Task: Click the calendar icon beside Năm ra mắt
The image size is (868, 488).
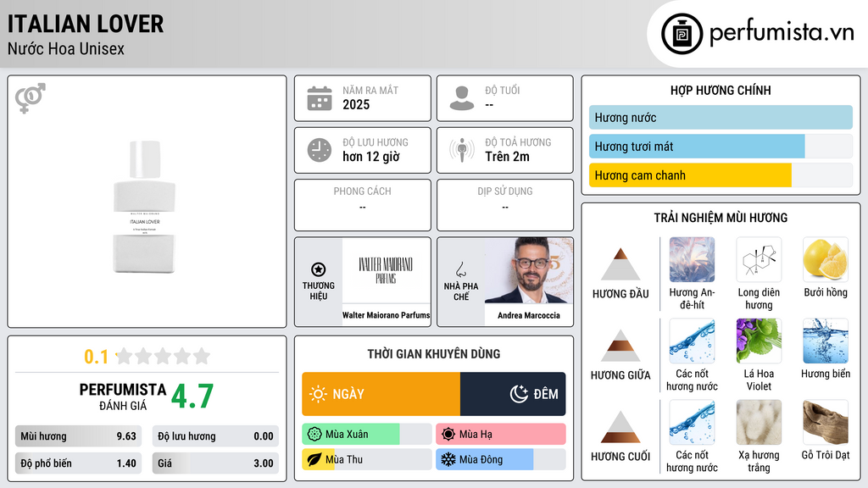Action: click(x=320, y=98)
